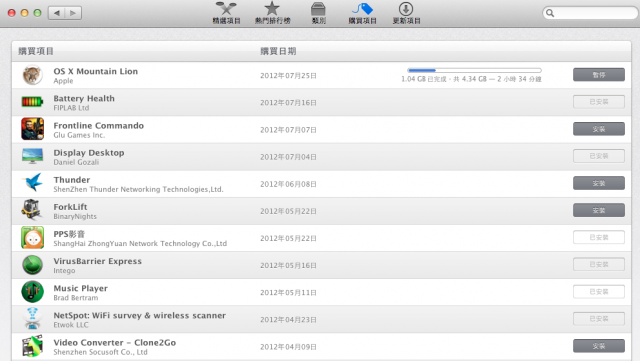Click VirusBarrier Express's installed button
Image resolution: width=640 pixels, height=361 pixels.
[598, 264]
